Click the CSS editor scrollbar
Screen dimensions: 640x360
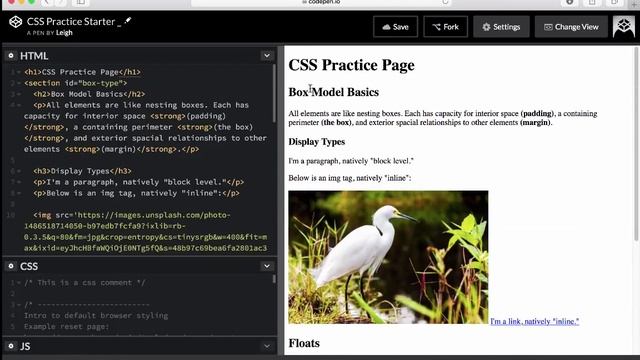(x=274, y=279)
